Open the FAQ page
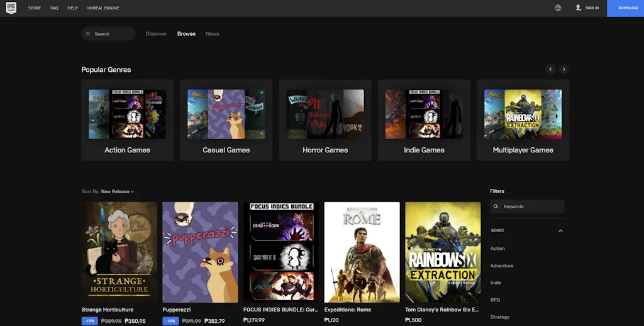 coord(54,8)
